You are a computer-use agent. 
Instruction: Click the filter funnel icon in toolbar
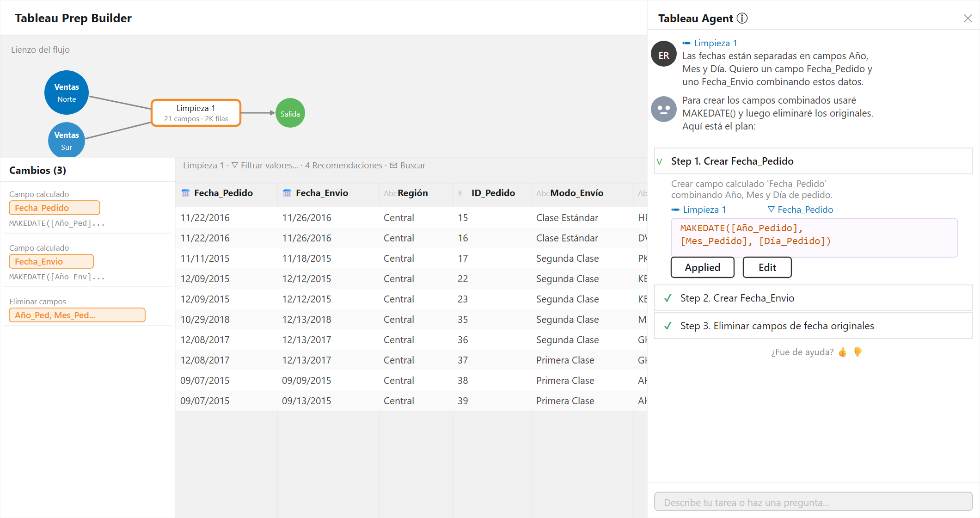point(235,166)
